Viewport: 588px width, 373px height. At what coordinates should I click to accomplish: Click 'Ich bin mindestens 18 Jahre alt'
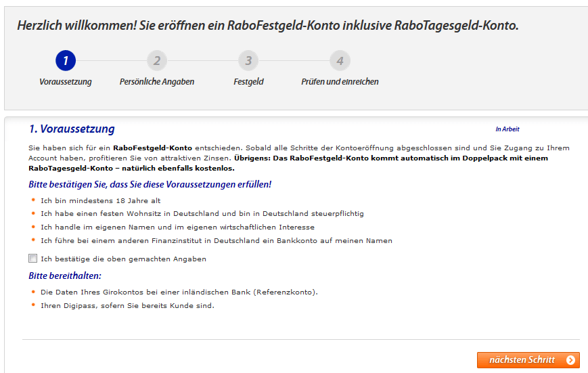[x=101, y=201]
